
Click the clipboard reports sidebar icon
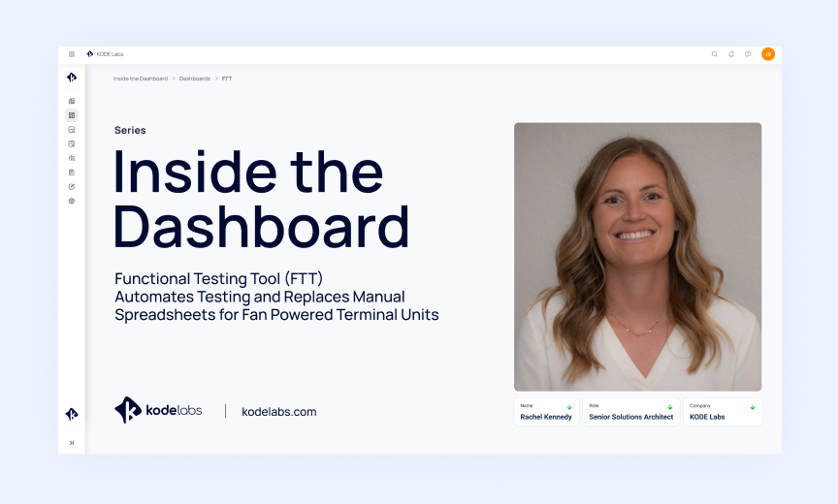coord(72,173)
